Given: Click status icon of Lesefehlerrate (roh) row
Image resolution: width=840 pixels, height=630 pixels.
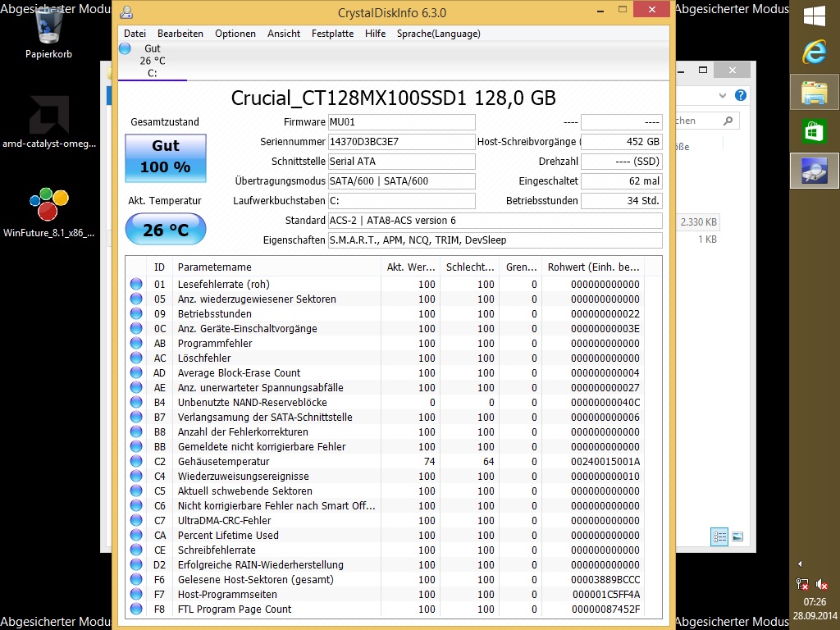Looking at the screenshot, I should pyautogui.click(x=136, y=284).
